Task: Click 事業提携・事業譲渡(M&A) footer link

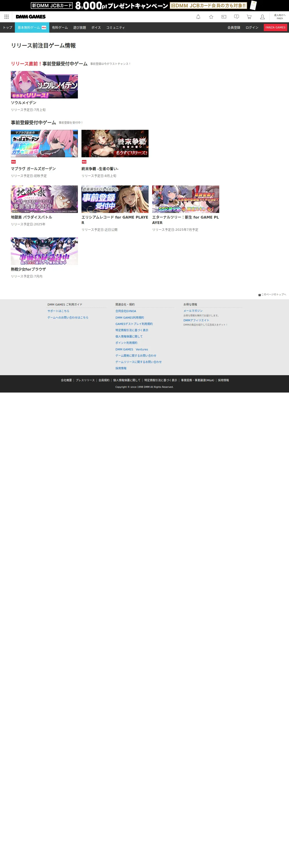Action: click(197, 380)
